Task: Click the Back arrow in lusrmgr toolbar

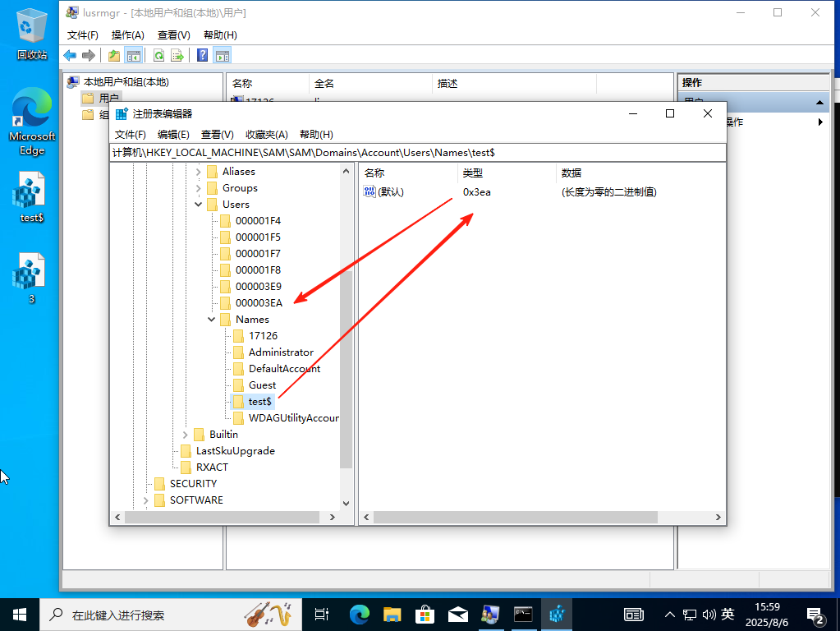Action: 70,55
